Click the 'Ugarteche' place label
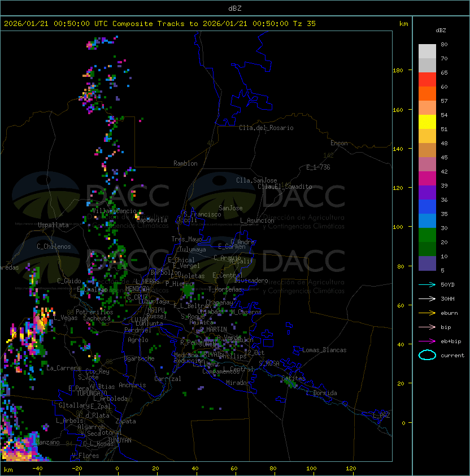 tap(140, 358)
